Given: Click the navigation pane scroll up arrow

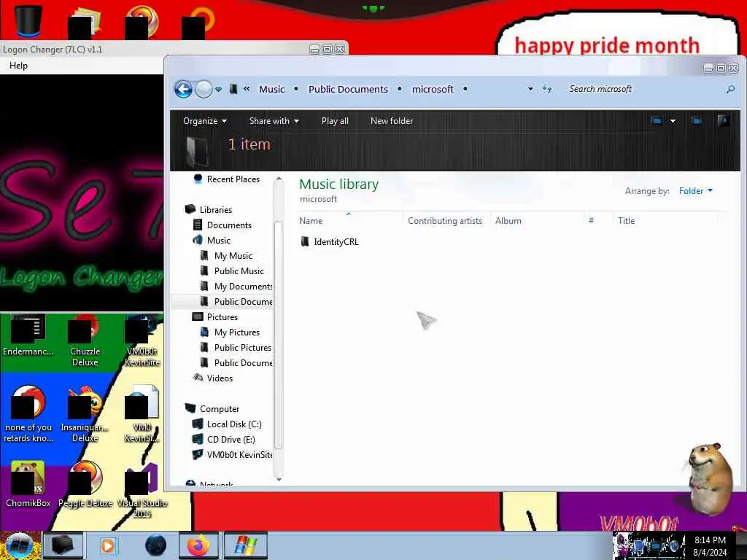Looking at the screenshot, I should pyautogui.click(x=279, y=179).
